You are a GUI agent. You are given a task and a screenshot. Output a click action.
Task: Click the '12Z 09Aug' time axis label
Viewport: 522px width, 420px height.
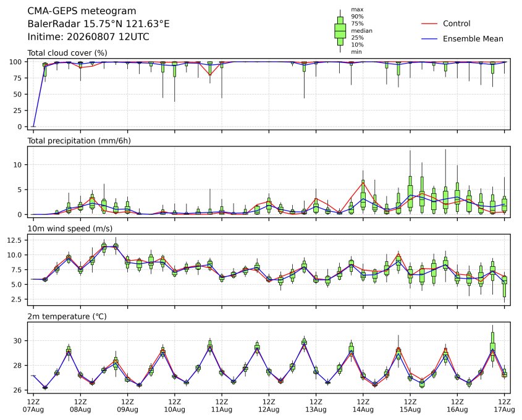(127, 406)
